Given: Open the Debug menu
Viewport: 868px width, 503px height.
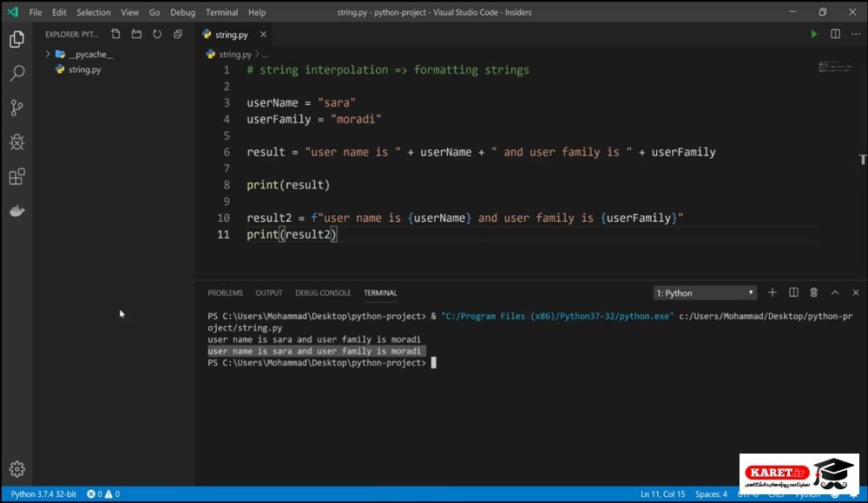Looking at the screenshot, I should pyautogui.click(x=182, y=12).
